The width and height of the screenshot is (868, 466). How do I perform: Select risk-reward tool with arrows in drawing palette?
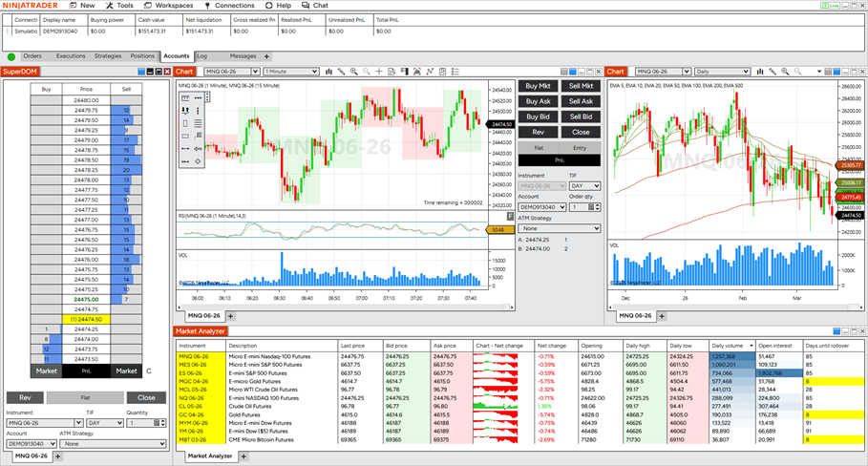tap(185, 111)
